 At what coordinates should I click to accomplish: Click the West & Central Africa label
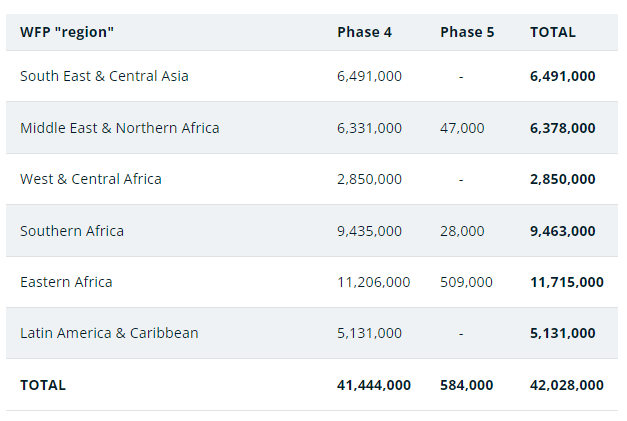91,179
